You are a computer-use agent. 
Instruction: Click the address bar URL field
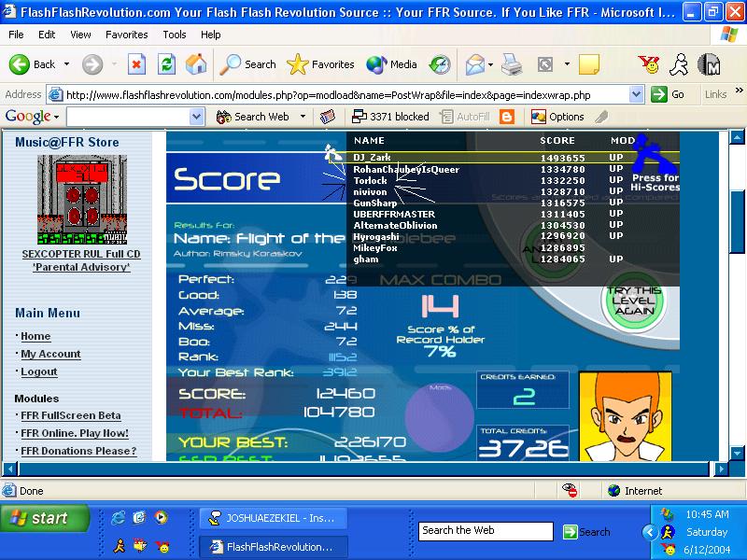click(345, 95)
